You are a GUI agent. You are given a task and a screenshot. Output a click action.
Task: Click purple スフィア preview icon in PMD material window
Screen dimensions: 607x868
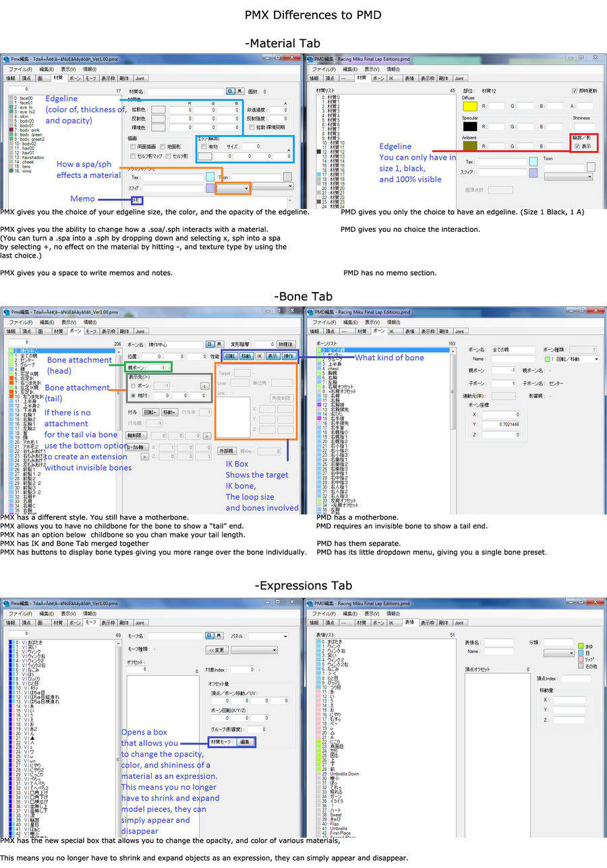pyautogui.click(x=533, y=173)
